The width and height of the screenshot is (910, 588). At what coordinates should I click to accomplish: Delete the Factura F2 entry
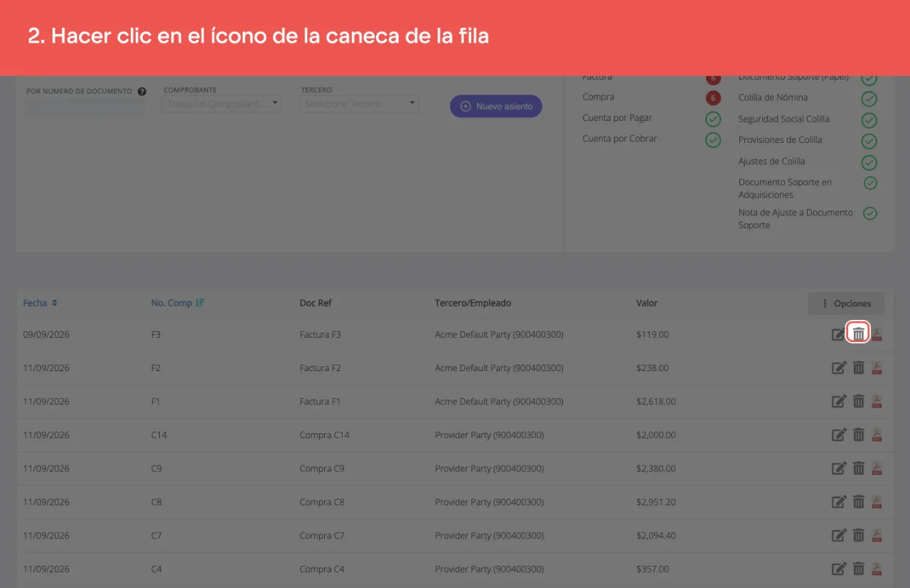point(859,368)
